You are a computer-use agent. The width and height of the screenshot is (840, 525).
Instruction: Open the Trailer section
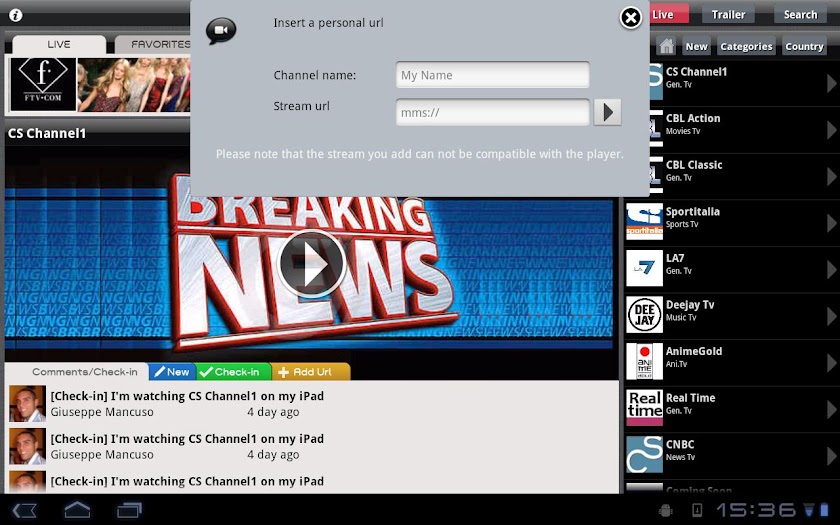click(x=728, y=14)
